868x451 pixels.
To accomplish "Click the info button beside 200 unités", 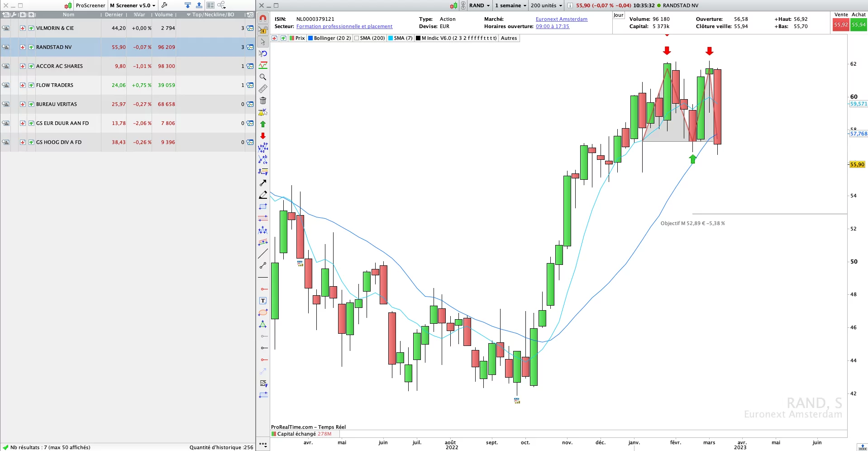I will tap(570, 5).
